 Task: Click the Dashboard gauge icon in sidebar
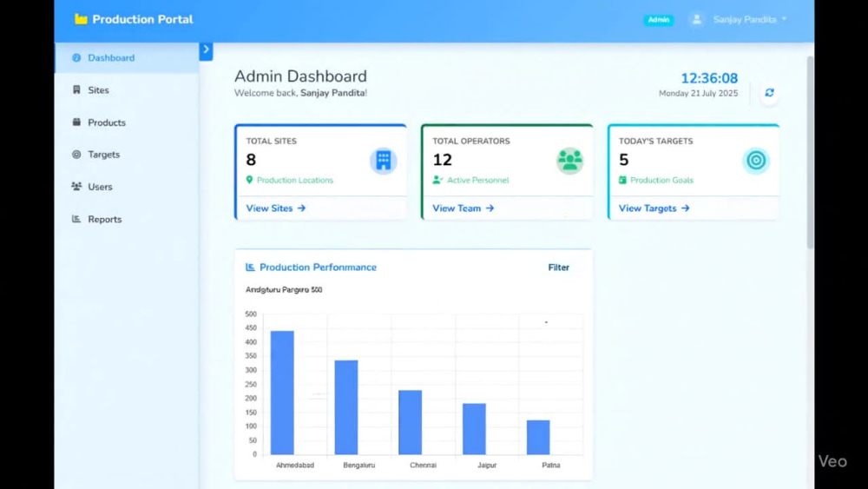(x=76, y=57)
